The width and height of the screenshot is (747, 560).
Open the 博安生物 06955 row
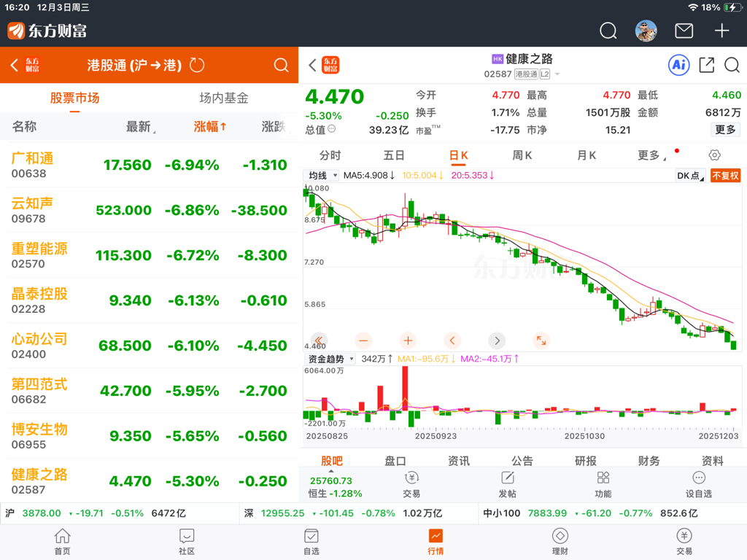click(149, 436)
